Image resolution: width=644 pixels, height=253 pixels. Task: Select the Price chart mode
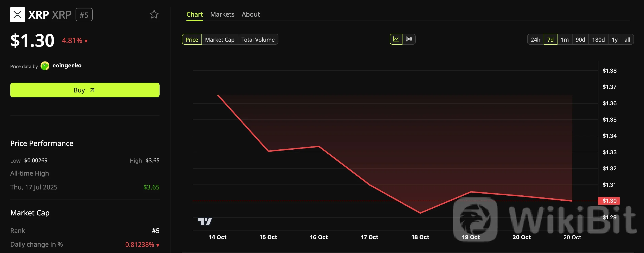pyautogui.click(x=192, y=39)
